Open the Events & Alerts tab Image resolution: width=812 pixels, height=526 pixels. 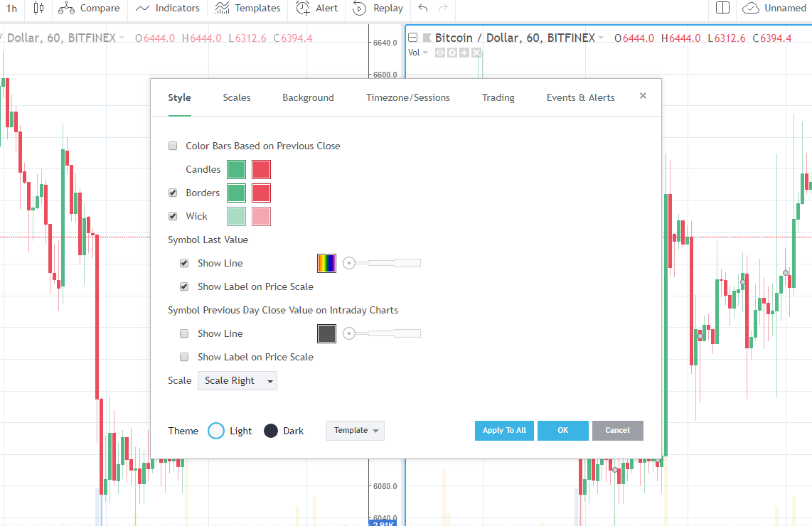pyautogui.click(x=580, y=98)
